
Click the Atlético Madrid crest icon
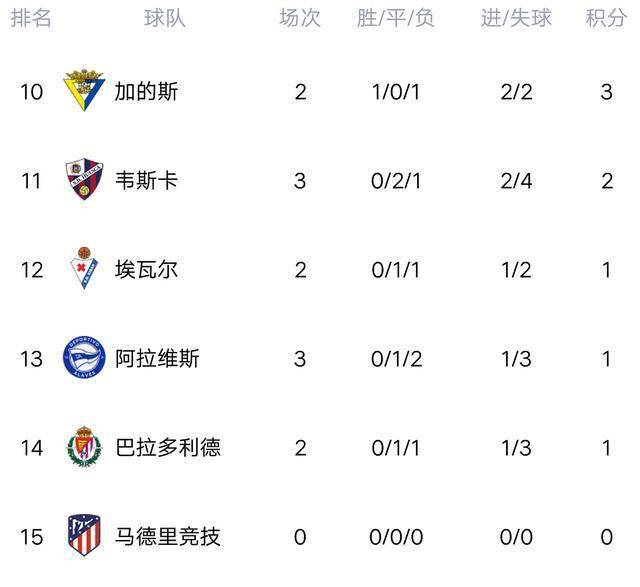coord(84,536)
